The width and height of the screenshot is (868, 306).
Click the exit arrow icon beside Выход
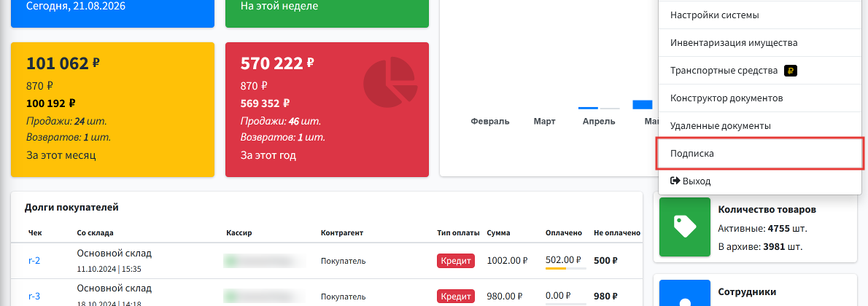point(675,181)
